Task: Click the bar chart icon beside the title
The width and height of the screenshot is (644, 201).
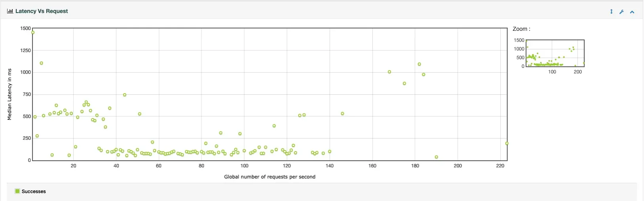Action: (10, 11)
